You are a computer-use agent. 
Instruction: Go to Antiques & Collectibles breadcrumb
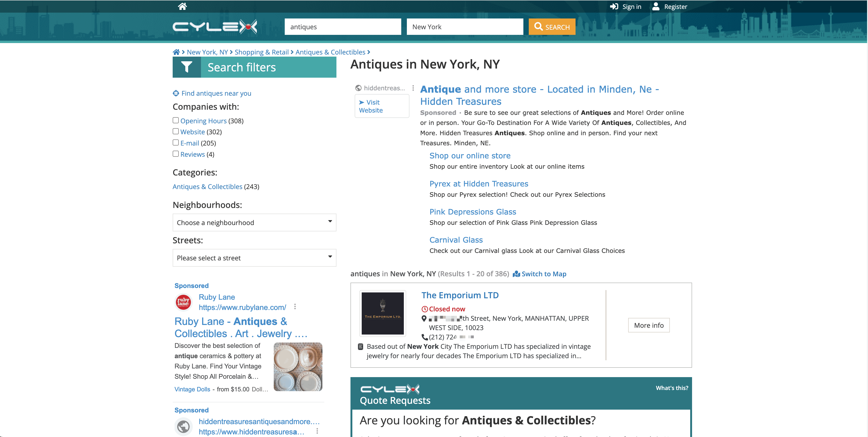330,52
